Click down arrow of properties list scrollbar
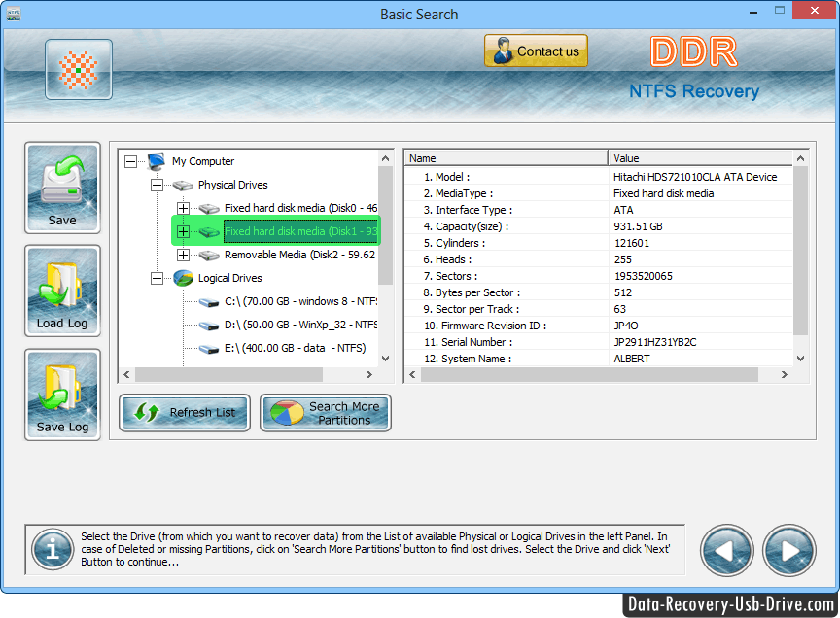840x618 pixels. pyautogui.click(x=800, y=359)
